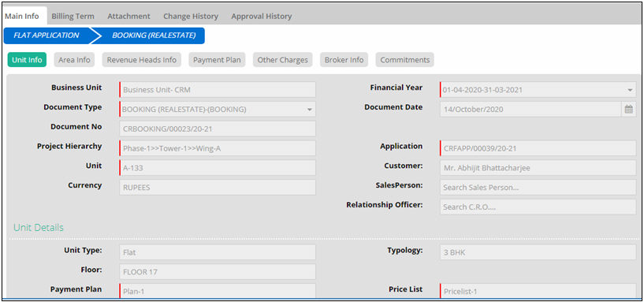Open the Billing Term tab
The height and width of the screenshot is (302, 644).
click(73, 17)
